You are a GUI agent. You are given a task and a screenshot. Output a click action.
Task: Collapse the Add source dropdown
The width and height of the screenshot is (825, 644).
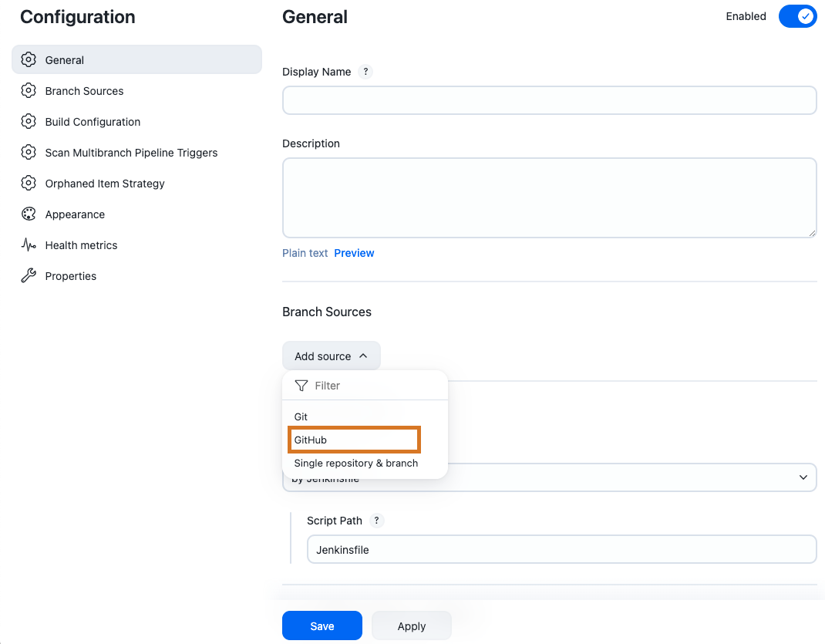[x=331, y=356]
